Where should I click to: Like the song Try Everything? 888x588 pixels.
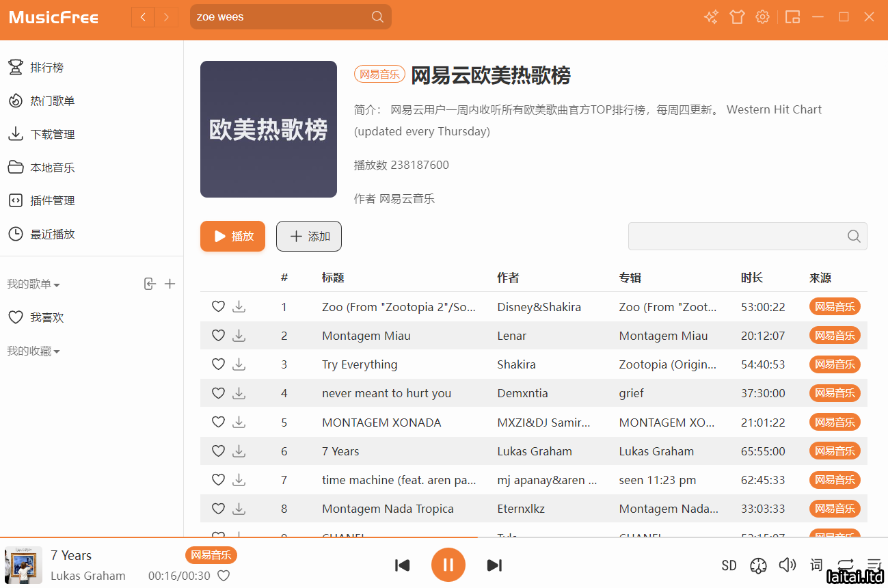point(218,364)
